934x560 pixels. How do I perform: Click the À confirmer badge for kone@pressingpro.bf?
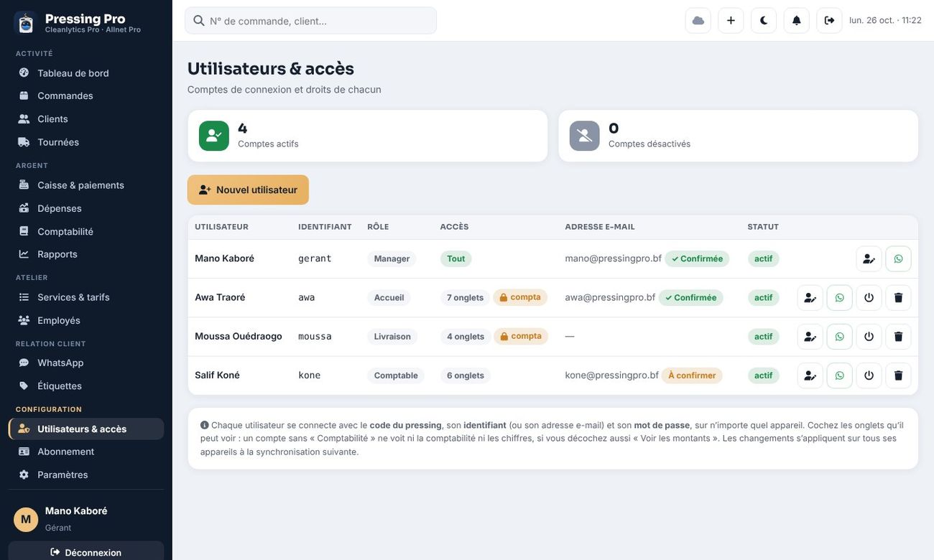point(692,375)
